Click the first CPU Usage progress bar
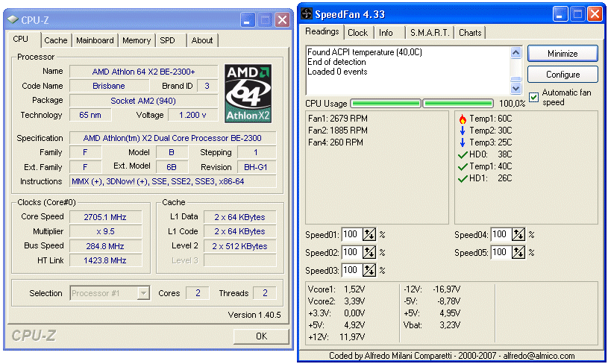Image resolution: width=608 pixels, height=364 pixels. point(386,104)
